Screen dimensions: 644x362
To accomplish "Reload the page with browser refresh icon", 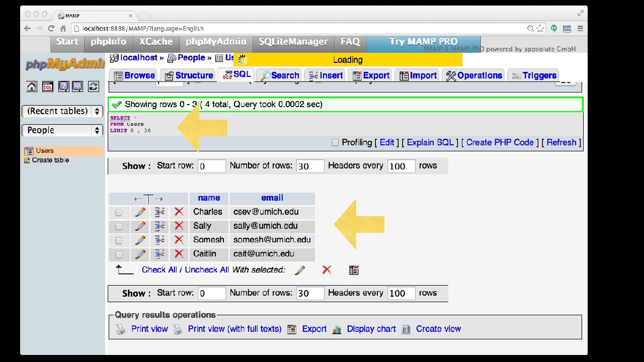I will [x=51, y=29].
